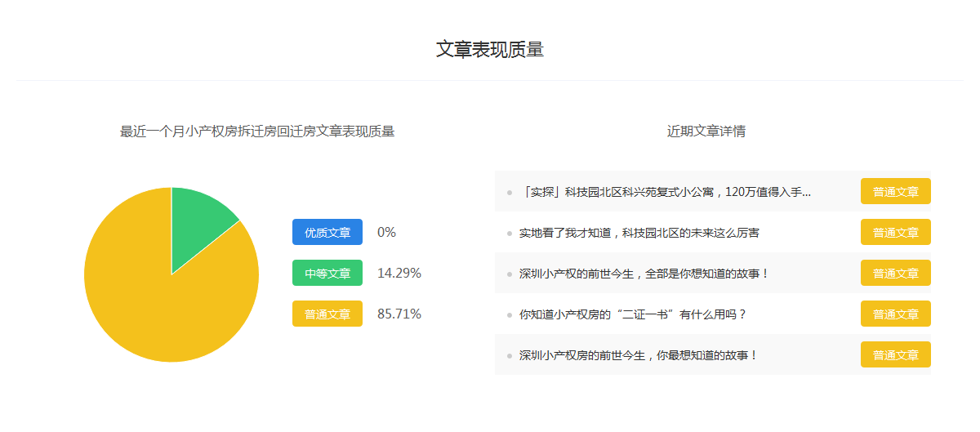
Task: Open the 你知道小产权房的“二证一书” article
Action: coord(633,314)
